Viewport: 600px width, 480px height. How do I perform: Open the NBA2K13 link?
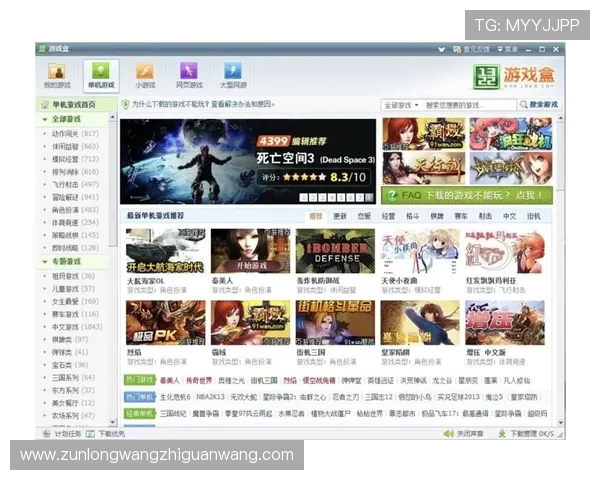pos(210,397)
